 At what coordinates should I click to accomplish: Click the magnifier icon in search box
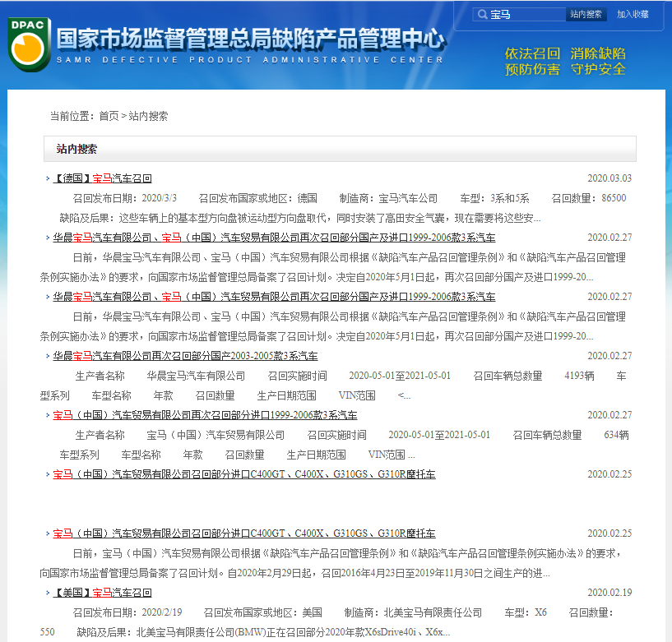pos(483,15)
